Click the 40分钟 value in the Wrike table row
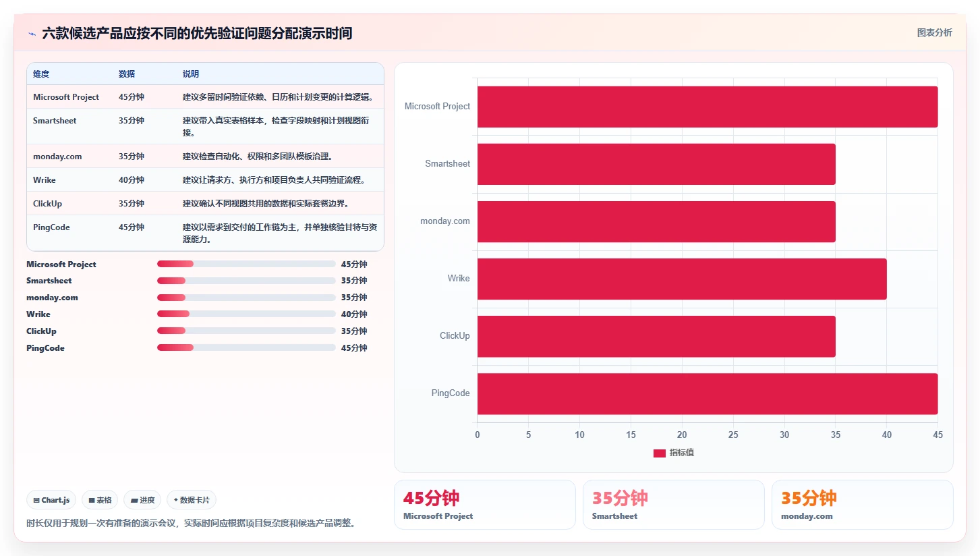 [132, 180]
